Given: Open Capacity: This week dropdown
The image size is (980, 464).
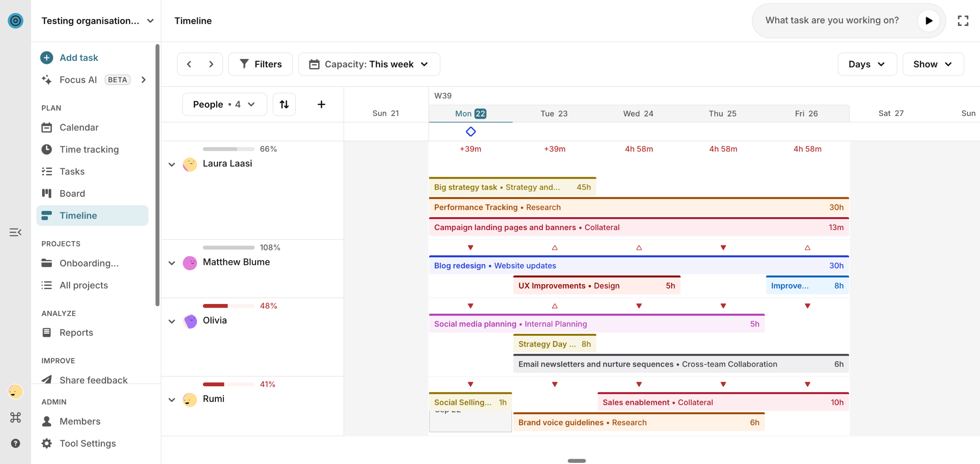Looking at the screenshot, I should pyautogui.click(x=369, y=64).
